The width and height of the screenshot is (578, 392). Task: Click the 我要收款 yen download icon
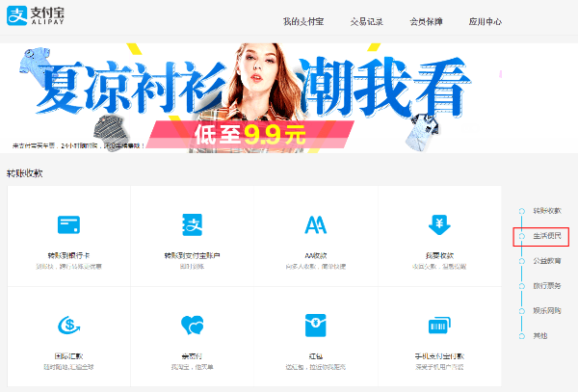click(x=439, y=225)
